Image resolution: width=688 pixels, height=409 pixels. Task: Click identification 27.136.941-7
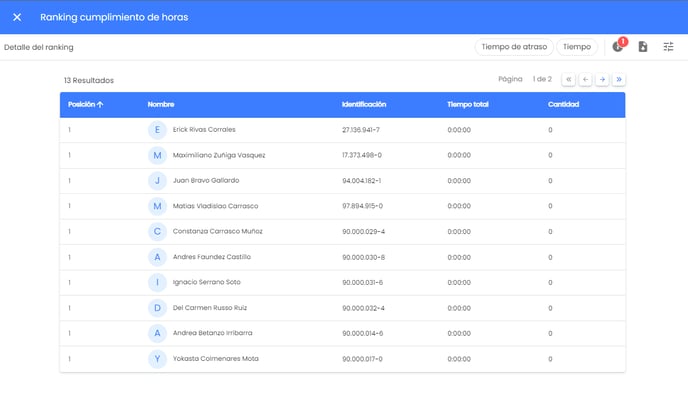[x=361, y=130]
